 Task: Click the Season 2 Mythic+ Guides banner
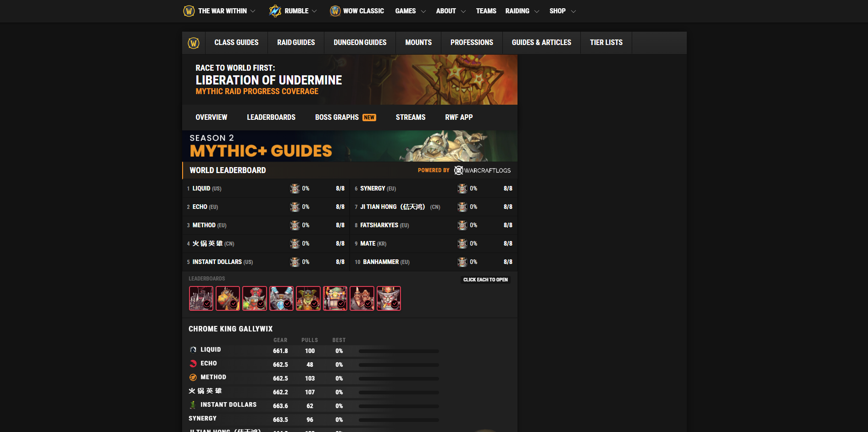pyautogui.click(x=350, y=146)
